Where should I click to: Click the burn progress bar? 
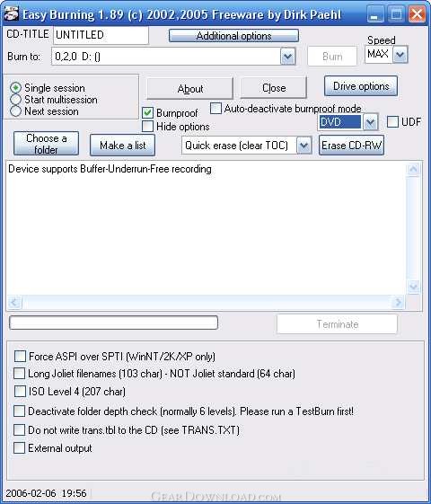click(114, 323)
